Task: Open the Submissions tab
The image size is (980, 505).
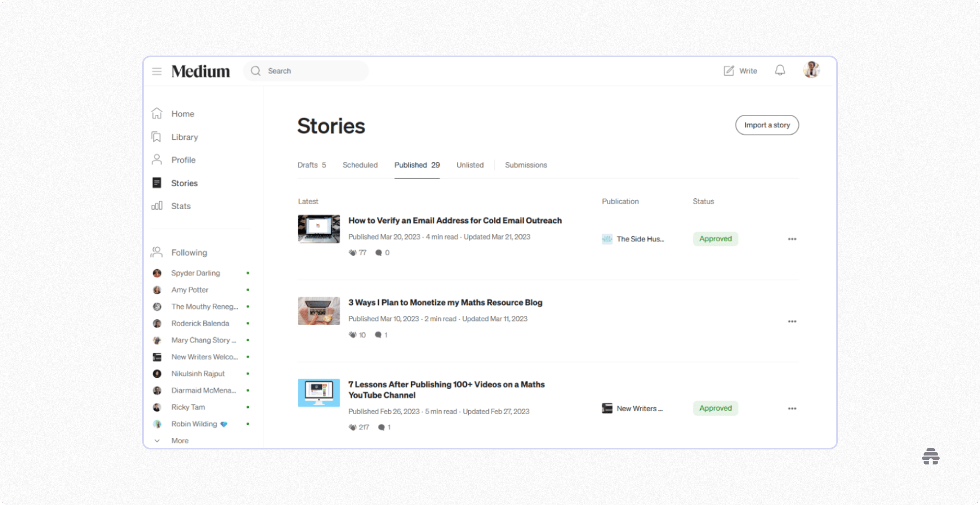Action: 525,165
